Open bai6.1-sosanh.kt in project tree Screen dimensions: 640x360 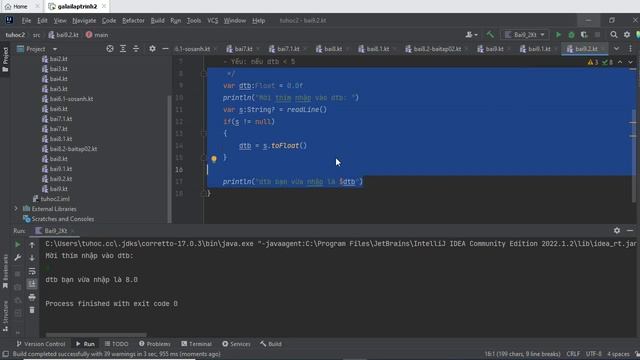click(x=67, y=99)
